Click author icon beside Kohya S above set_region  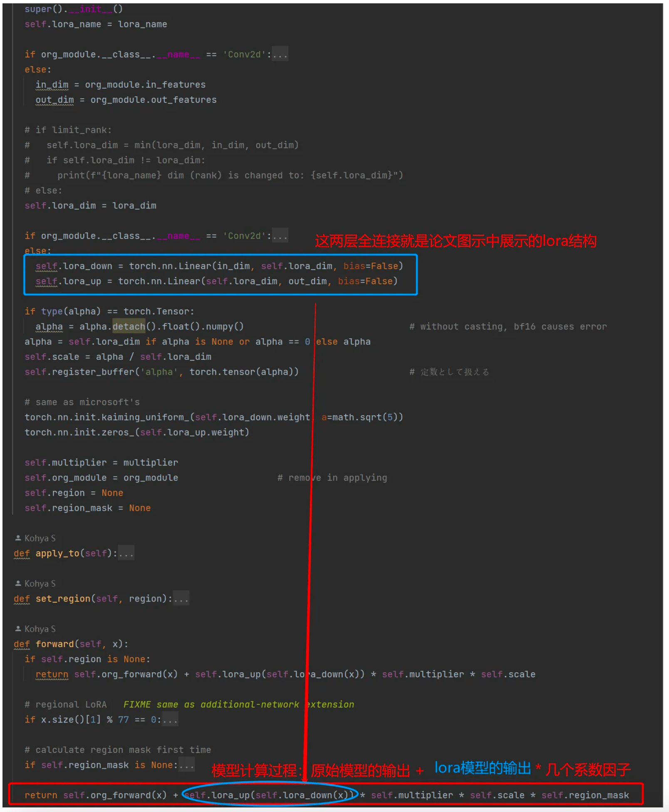(18, 583)
